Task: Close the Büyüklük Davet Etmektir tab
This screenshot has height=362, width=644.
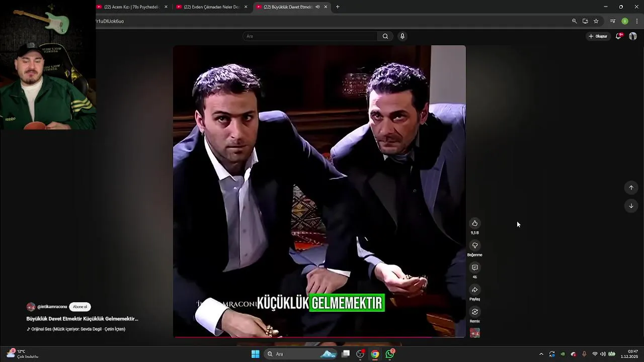Action: click(x=326, y=7)
